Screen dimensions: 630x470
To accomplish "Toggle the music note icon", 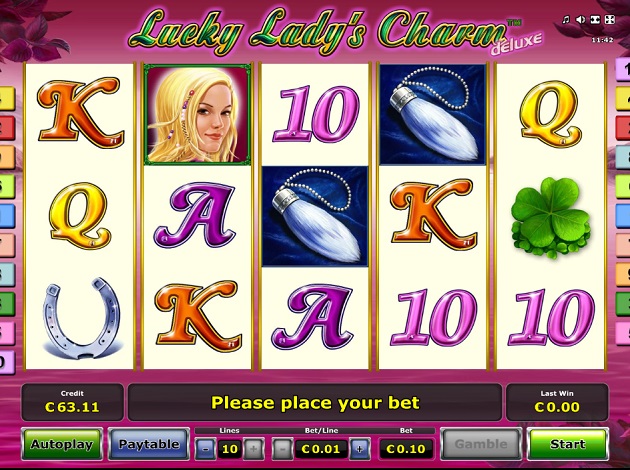I will (566, 19).
